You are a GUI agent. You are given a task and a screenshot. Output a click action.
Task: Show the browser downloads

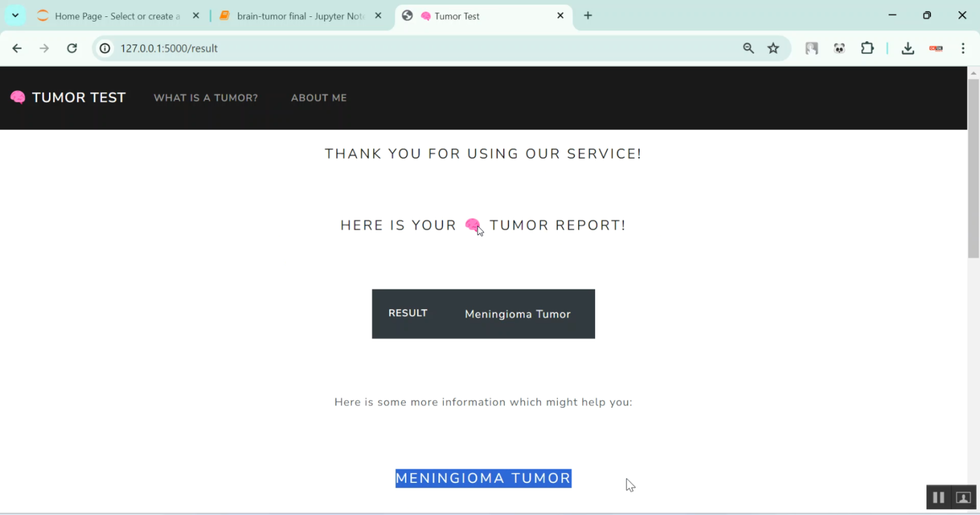pyautogui.click(x=908, y=48)
